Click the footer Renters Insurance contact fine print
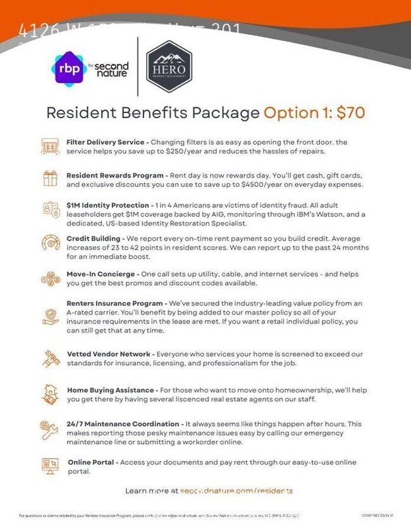This screenshot has height=532, width=411. tap(159, 516)
